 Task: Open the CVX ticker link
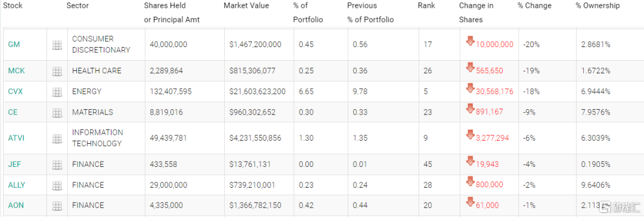(15, 91)
